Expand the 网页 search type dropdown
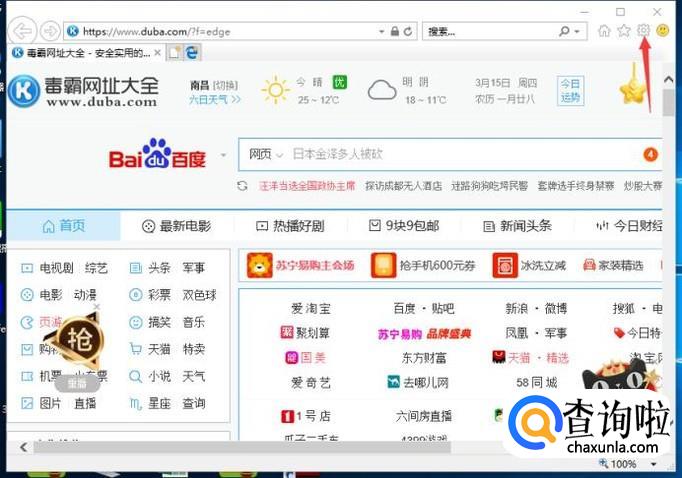The height and width of the screenshot is (478, 682). click(265, 154)
